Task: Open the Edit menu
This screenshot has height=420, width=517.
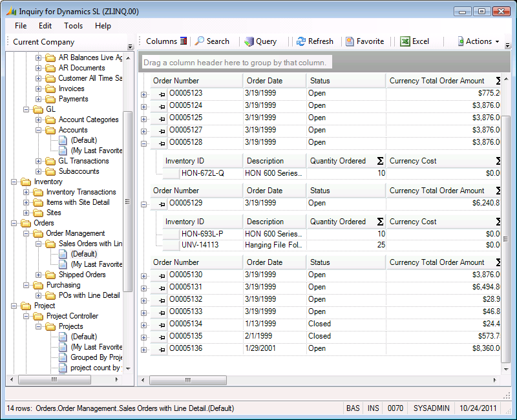Action: click(x=45, y=26)
